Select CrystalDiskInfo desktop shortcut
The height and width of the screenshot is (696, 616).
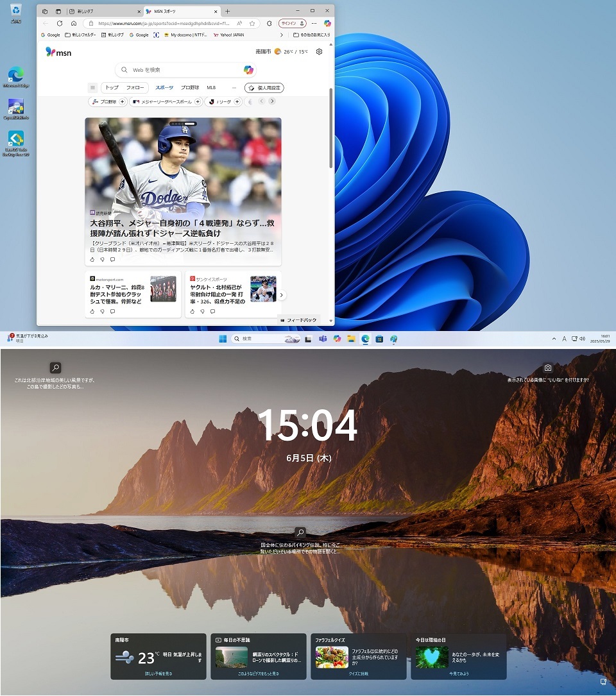(16, 109)
